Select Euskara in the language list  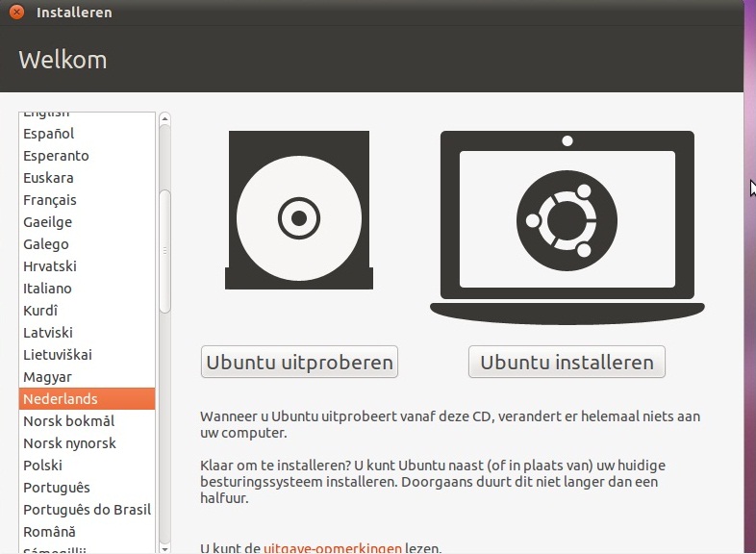(x=87, y=178)
